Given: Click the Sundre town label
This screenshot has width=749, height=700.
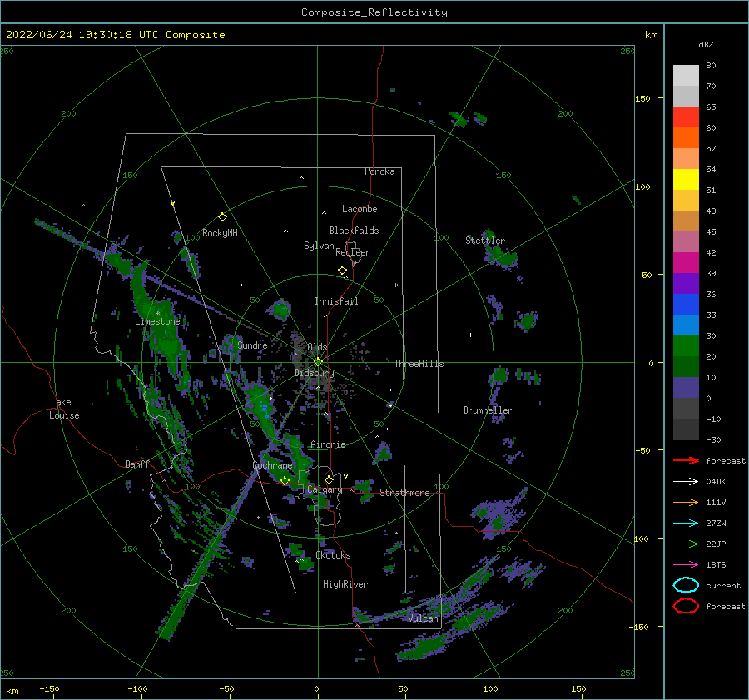Looking at the screenshot, I should coord(252,345).
